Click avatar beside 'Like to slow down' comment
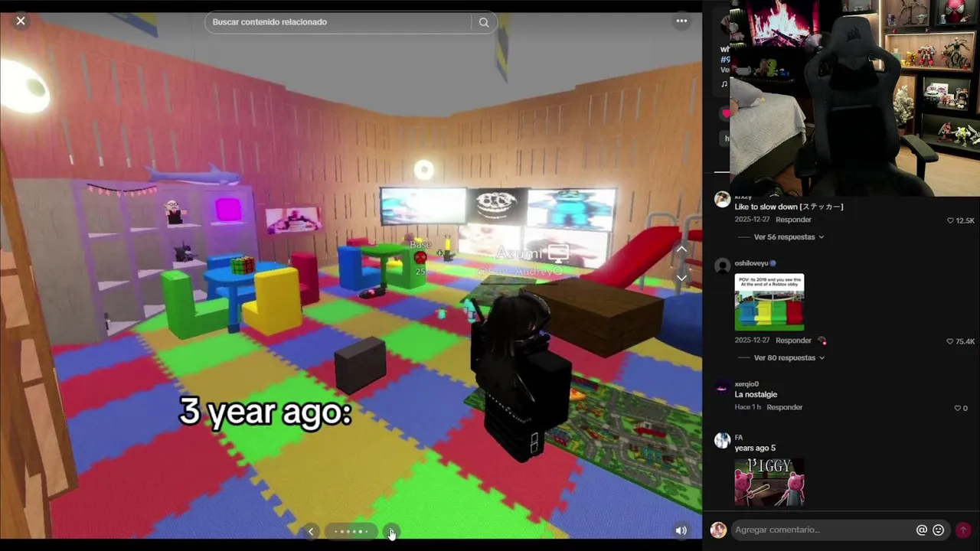Image resolution: width=980 pixels, height=551 pixels. pyautogui.click(x=722, y=200)
